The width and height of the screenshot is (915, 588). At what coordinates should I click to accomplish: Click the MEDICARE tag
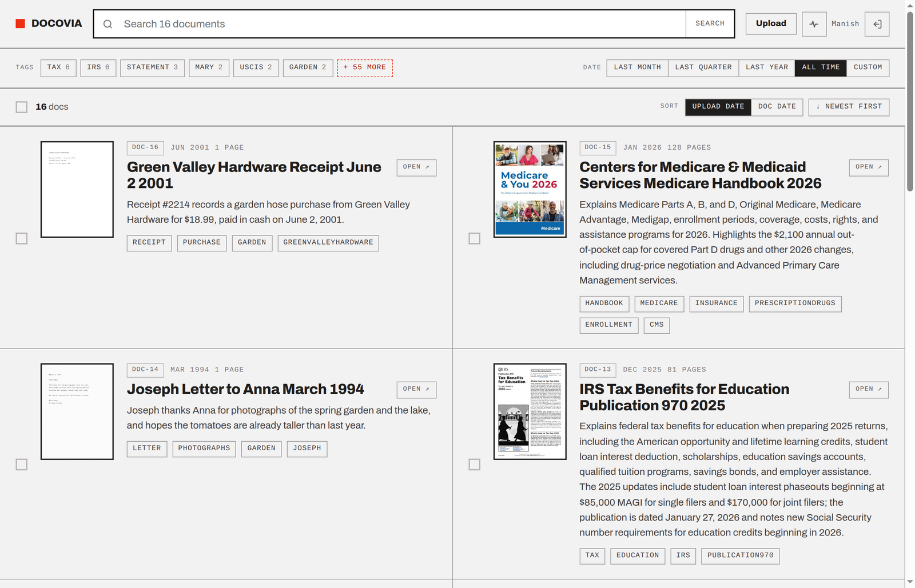pos(659,303)
